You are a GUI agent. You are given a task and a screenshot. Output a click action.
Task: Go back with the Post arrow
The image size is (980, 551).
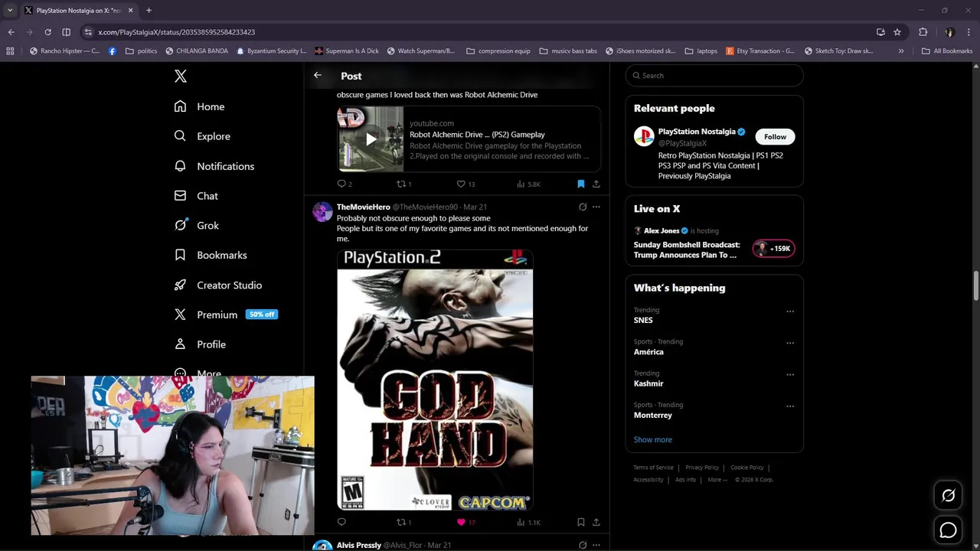click(318, 75)
